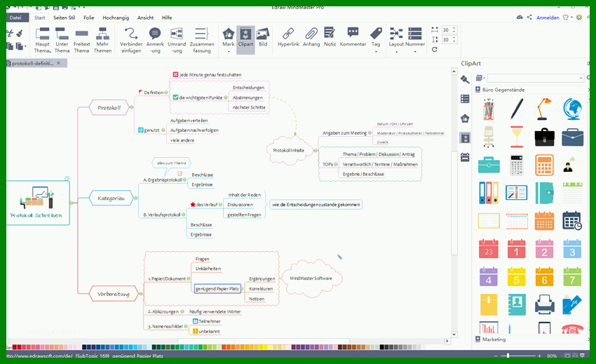Viewport: 596px width, 364px height.
Task: Insert a Zusammenfassung summary
Action: [202, 40]
